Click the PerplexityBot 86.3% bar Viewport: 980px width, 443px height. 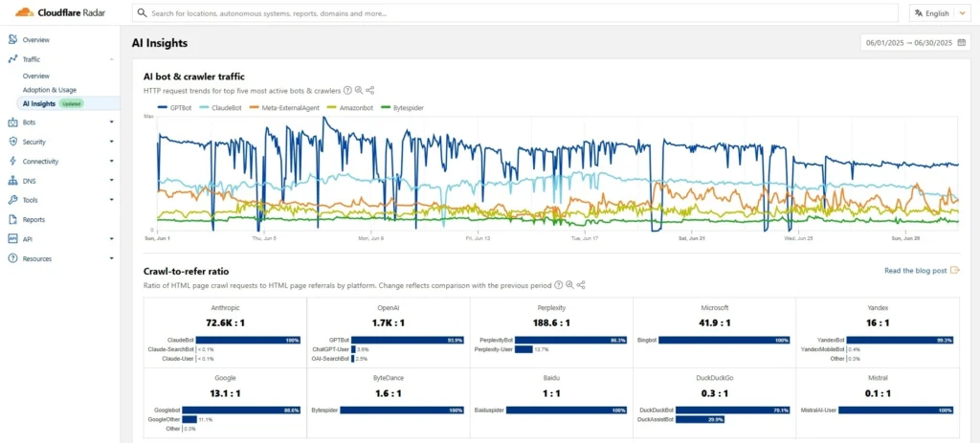570,340
